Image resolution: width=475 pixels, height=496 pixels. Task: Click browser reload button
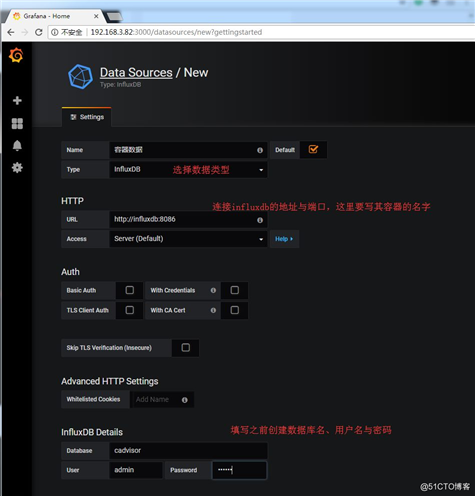click(39, 32)
